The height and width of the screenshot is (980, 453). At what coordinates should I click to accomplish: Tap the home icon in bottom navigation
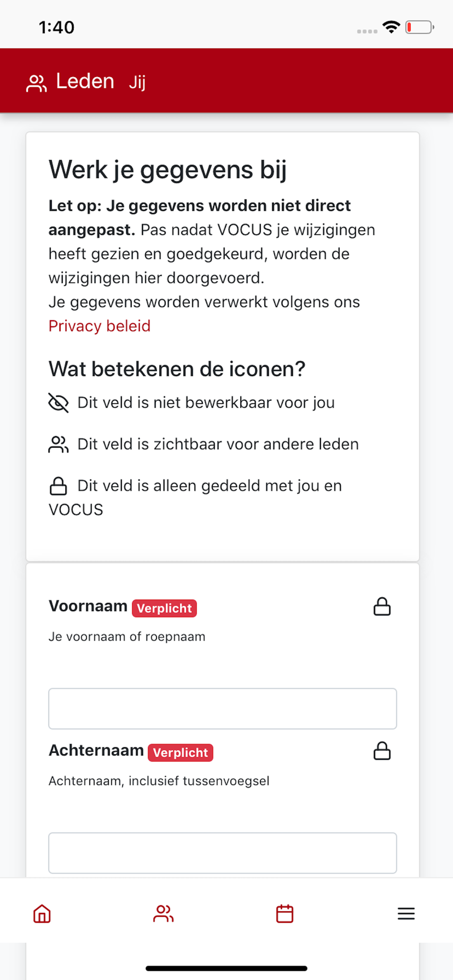(42, 914)
